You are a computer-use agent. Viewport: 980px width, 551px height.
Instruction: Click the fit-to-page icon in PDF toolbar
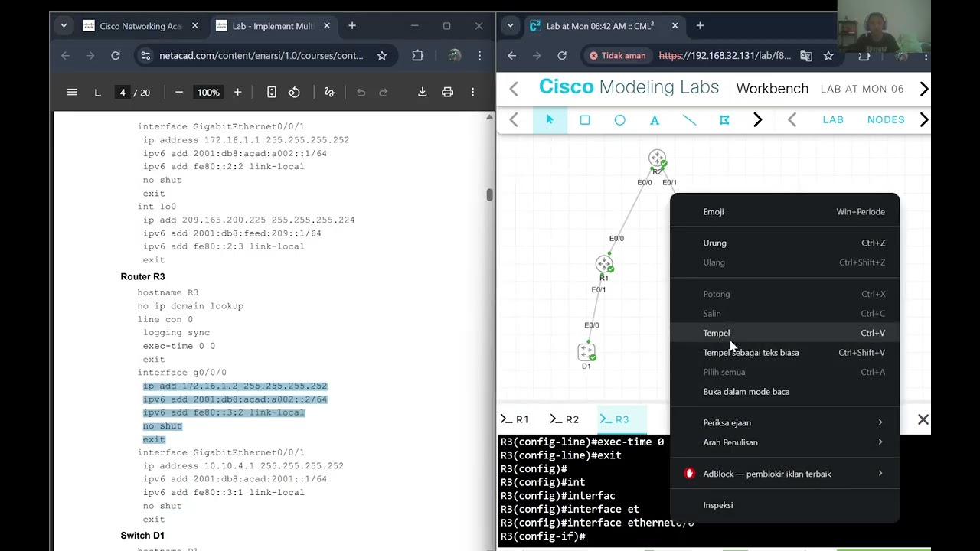coord(271,92)
